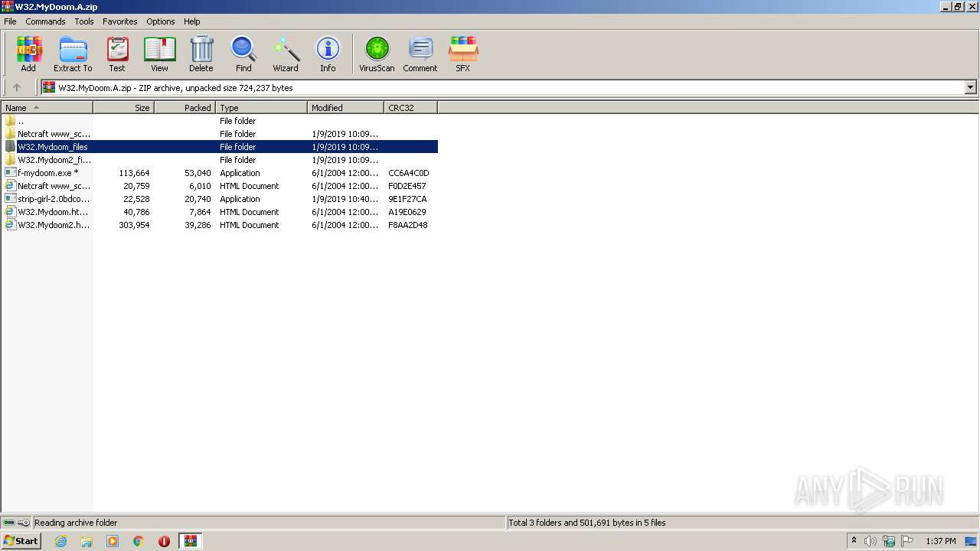Open the File menu
Screen dimensions: 980x551
pos(10,21)
